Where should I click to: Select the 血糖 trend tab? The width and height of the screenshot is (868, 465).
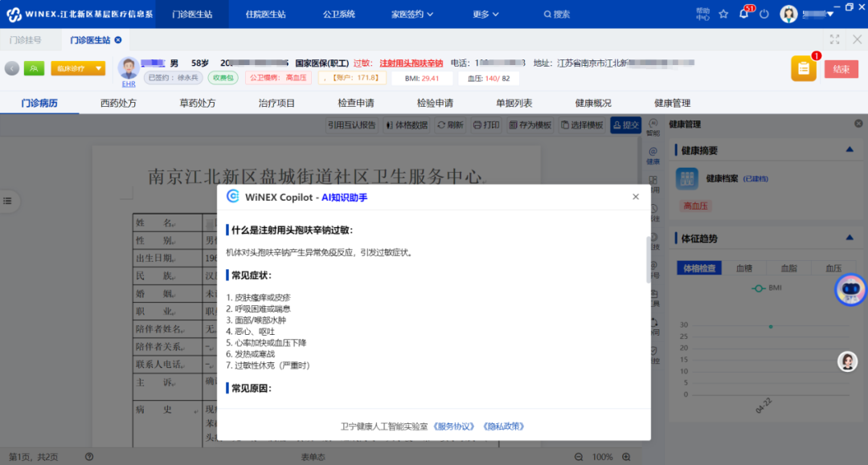point(744,268)
